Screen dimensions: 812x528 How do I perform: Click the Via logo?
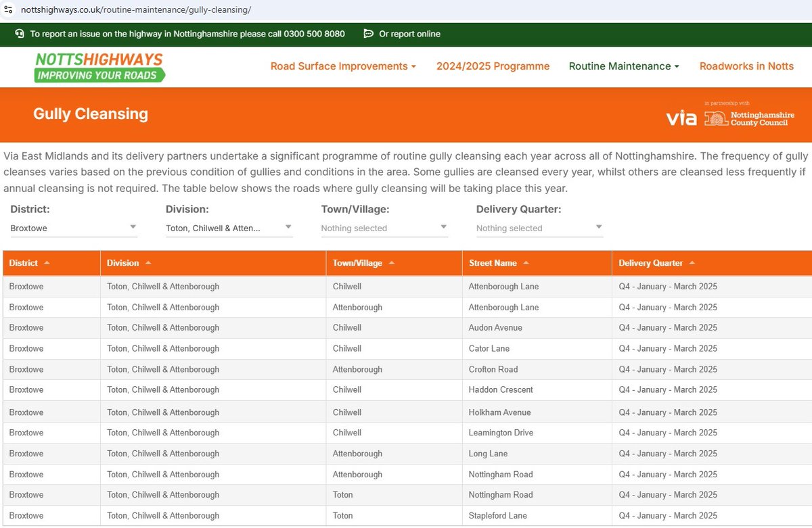[x=681, y=118]
